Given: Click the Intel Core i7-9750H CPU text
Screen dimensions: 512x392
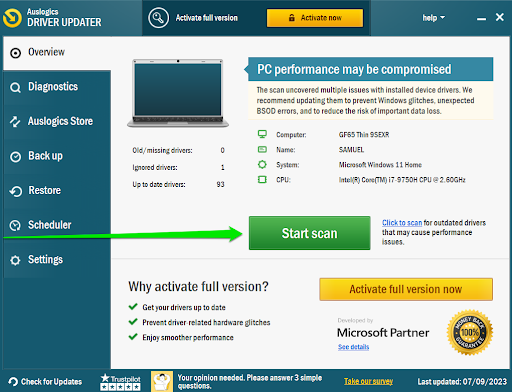Looking at the screenshot, I should coord(402,180).
